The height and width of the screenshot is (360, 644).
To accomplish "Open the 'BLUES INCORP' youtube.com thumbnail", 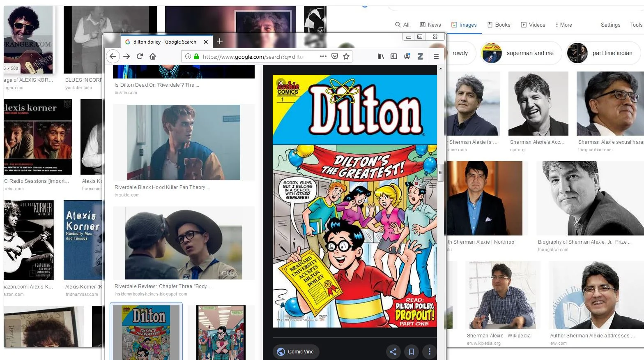I will (x=110, y=39).
